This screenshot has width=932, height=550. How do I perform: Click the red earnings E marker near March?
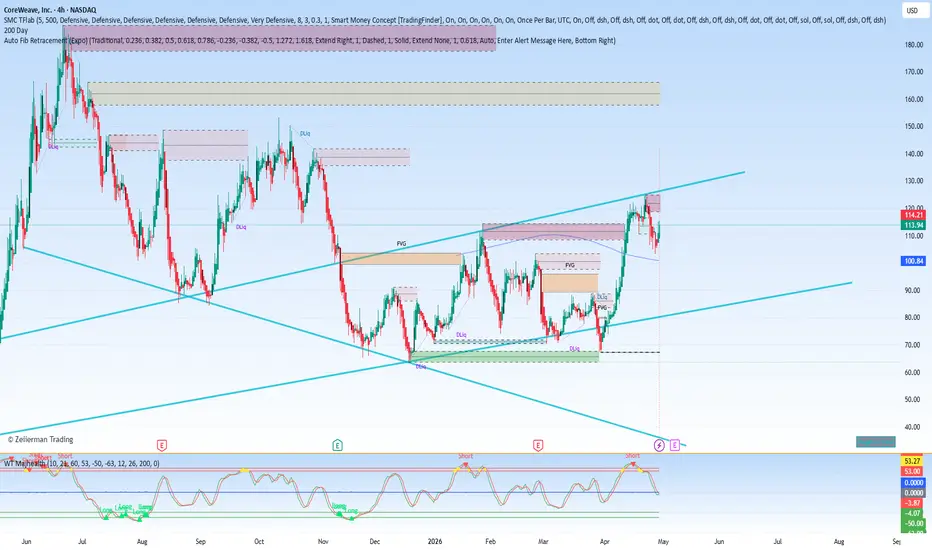tap(538, 445)
